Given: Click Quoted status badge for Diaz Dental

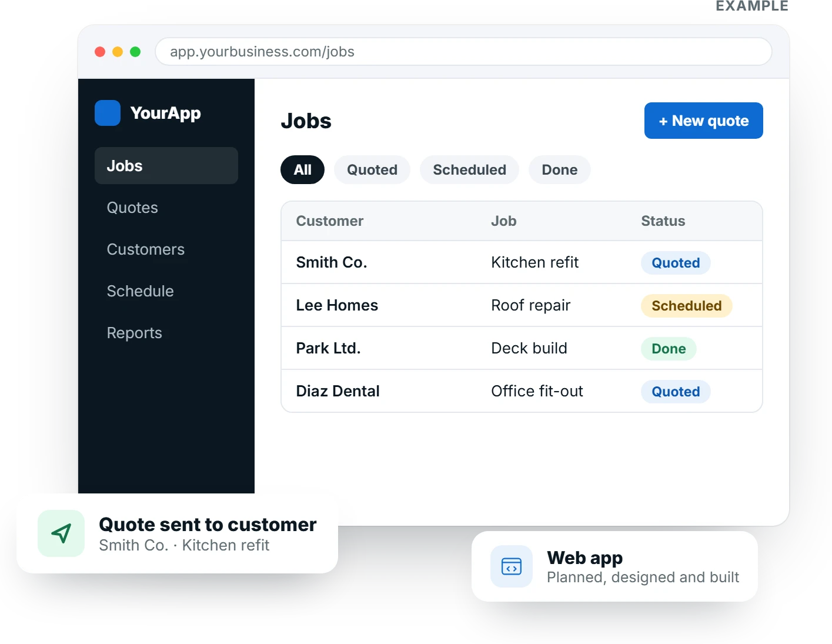Looking at the screenshot, I should coord(676,392).
